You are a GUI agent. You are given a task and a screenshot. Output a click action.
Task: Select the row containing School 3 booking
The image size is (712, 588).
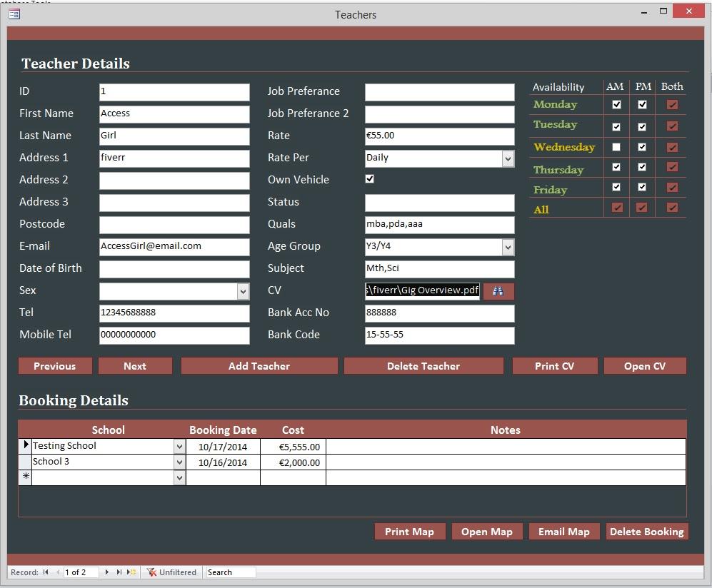tap(24, 461)
